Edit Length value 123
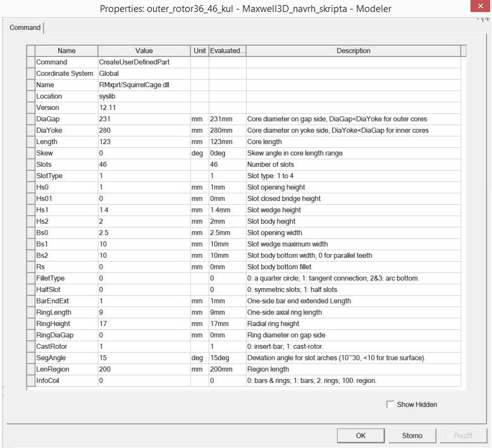Screen dimensions: 492x448 144,142
